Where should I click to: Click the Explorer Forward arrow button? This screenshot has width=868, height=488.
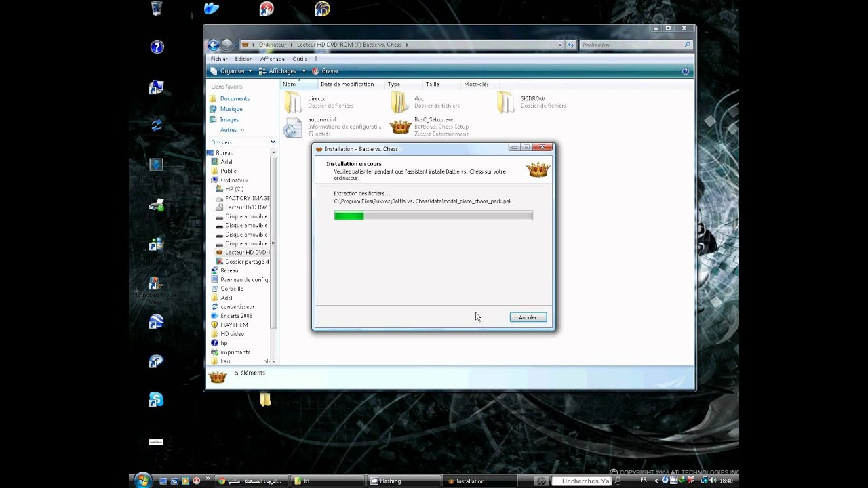tap(226, 45)
